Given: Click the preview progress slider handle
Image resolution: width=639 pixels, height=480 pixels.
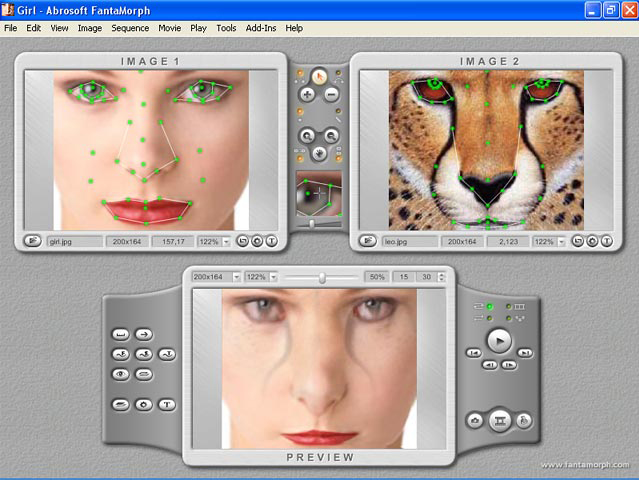Looking at the screenshot, I should (x=322, y=277).
